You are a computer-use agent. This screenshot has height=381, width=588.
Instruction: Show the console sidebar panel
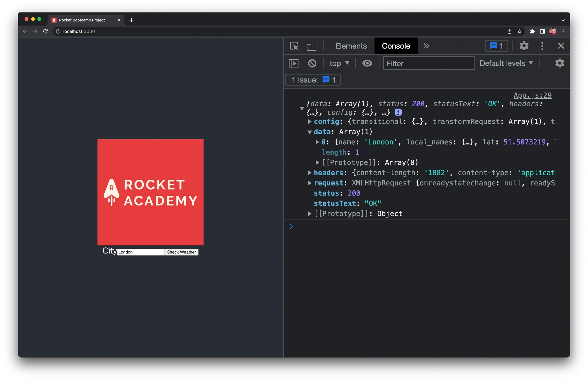pyautogui.click(x=293, y=63)
